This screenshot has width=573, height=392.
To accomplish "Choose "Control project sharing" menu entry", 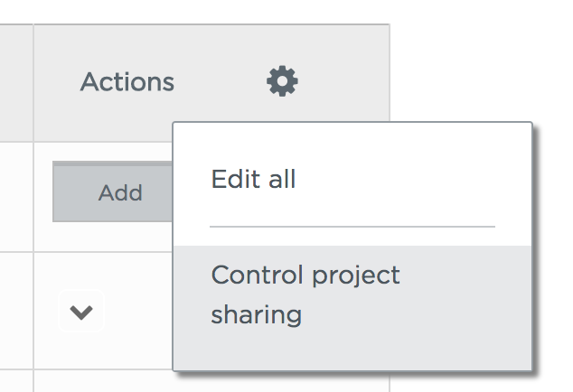I will (x=352, y=308).
